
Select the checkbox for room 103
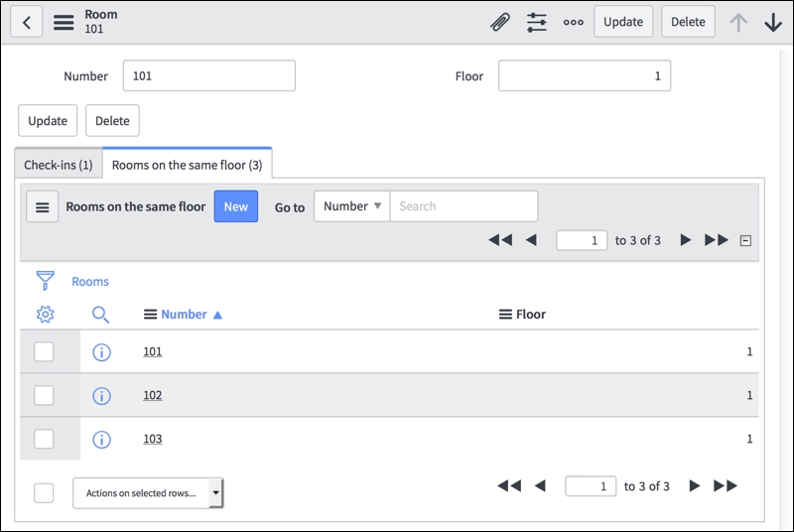pos(44,440)
